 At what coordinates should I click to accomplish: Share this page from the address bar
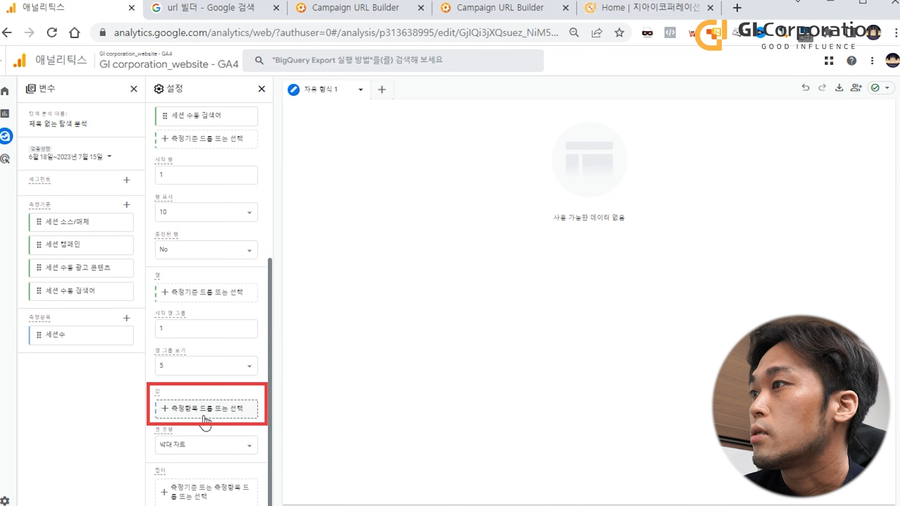597,33
